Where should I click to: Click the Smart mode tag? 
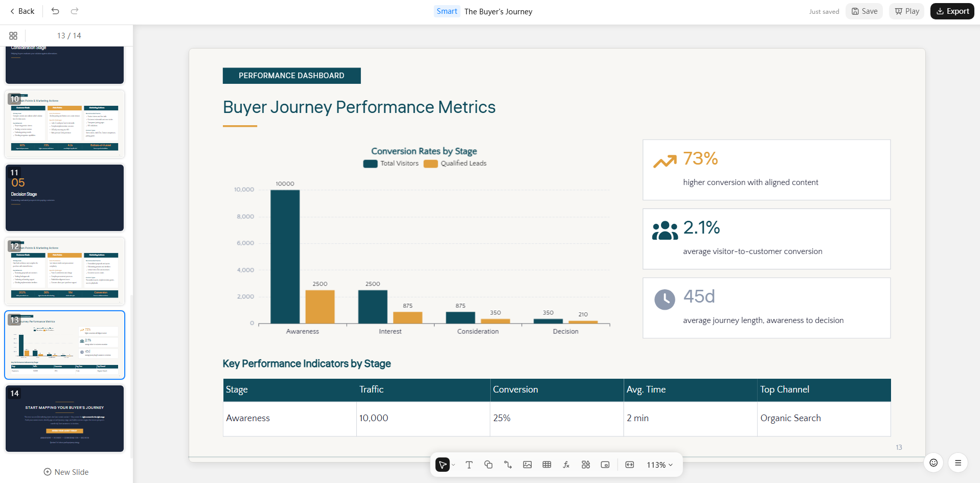(447, 11)
